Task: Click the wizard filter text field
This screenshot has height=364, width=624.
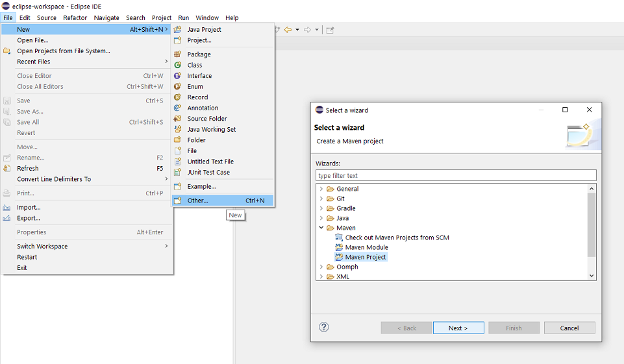Action: click(456, 175)
